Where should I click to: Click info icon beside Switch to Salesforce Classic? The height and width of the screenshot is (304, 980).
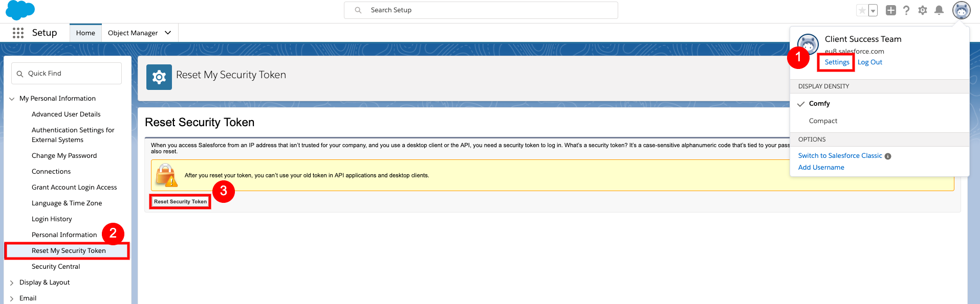[x=888, y=156]
